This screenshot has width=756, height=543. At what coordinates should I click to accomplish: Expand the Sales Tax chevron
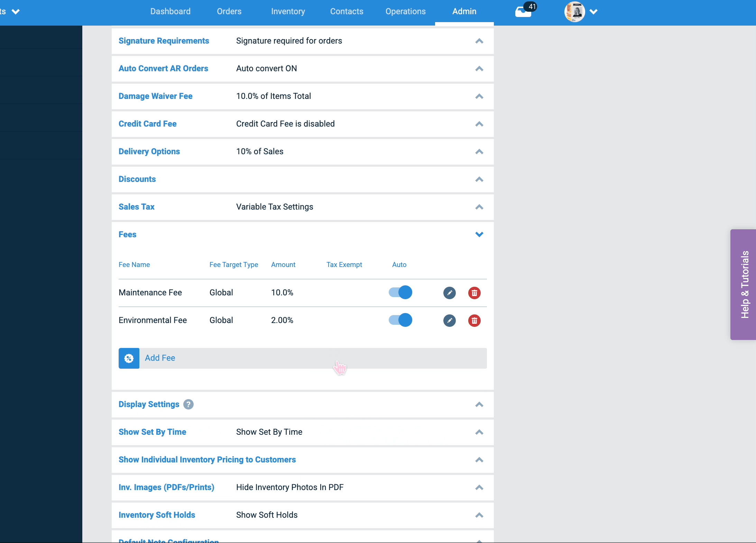point(479,207)
